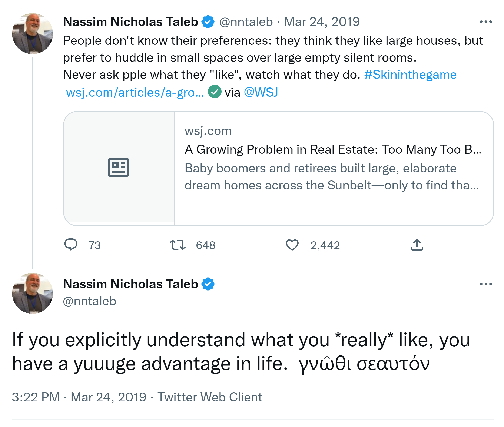This screenshot has height=427, width=504.
Task: Open the @WSJ mention
Action: (x=261, y=92)
